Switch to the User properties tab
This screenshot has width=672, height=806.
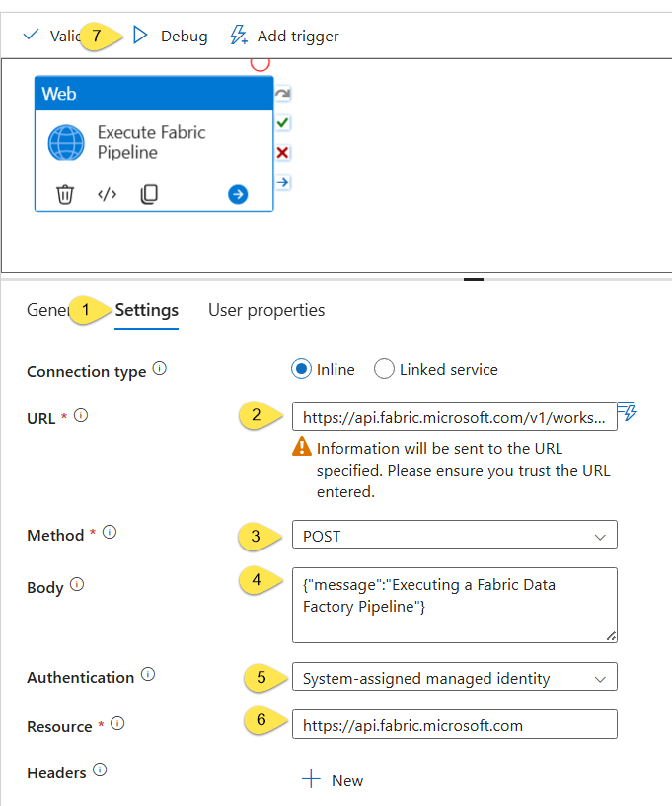[266, 310]
